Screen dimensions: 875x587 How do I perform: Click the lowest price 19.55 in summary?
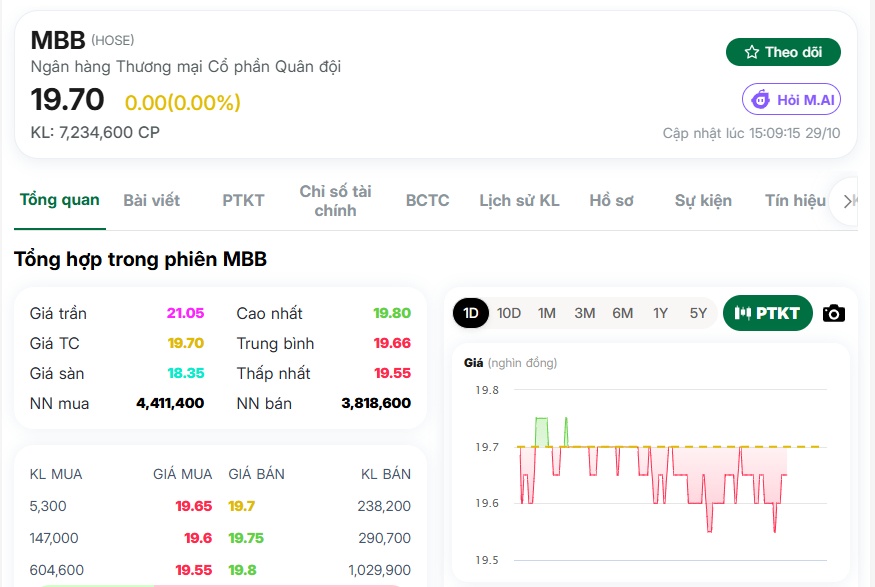[x=392, y=373]
